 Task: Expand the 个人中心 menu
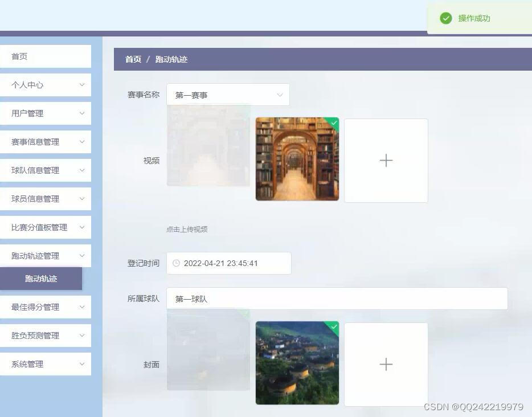click(46, 85)
